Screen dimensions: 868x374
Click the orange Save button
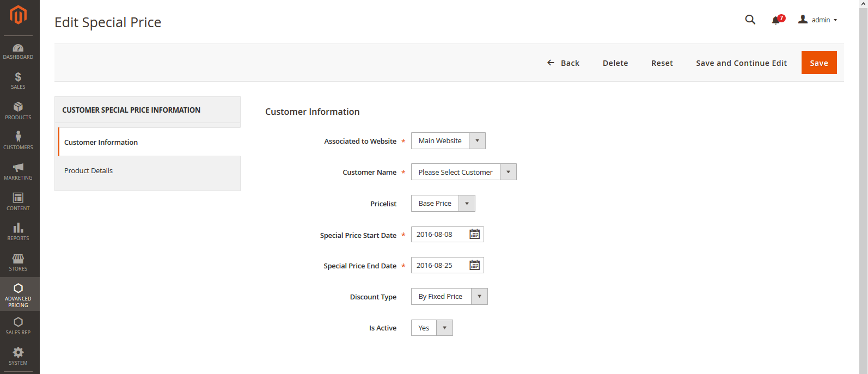click(x=819, y=63)
